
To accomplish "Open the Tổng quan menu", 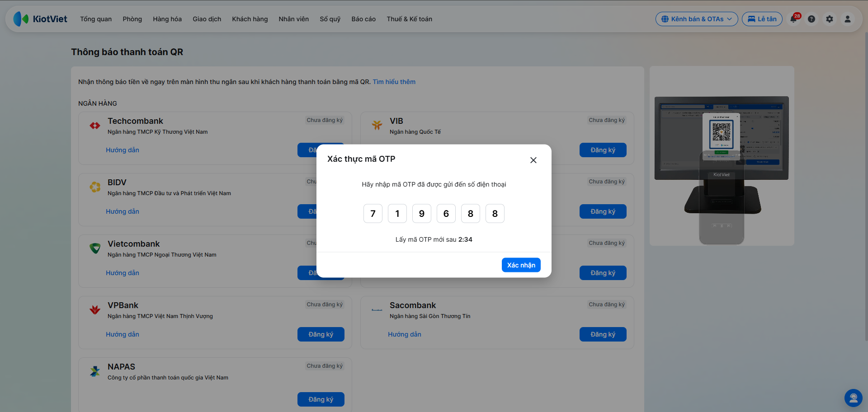I will click(x=96, y=19).
